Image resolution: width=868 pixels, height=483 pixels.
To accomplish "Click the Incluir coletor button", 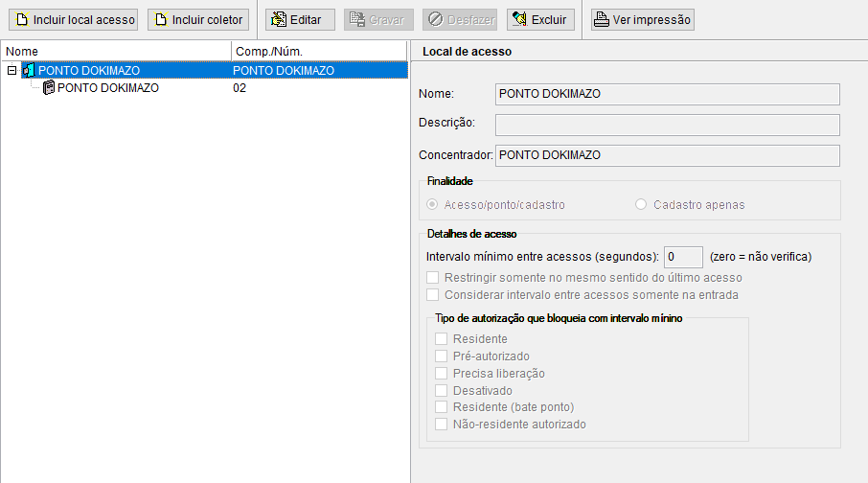I will [x=199, y=19].
